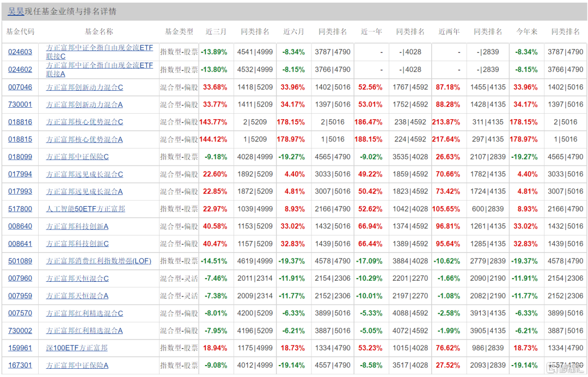Open 方正富邦天恒混合A fund link
The image size is (588, 377).
[77, 296]
